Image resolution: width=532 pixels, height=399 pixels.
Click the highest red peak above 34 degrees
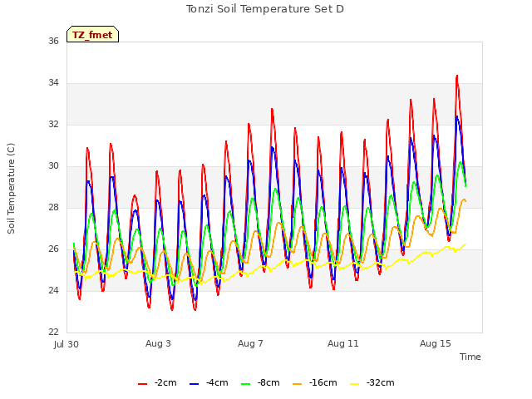(457, 76)
